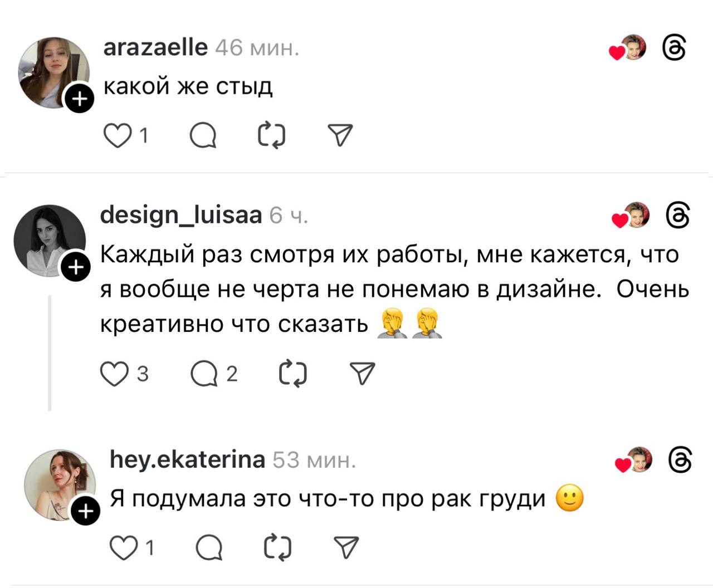
Task: Share design_luisaa's comment via send icon
Action: click(x=362, y=374)
